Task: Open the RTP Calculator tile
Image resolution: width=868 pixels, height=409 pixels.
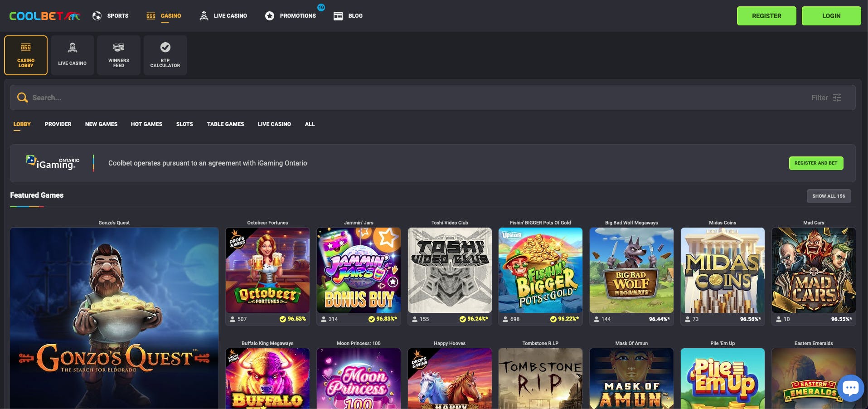Action: coord(165,55)
